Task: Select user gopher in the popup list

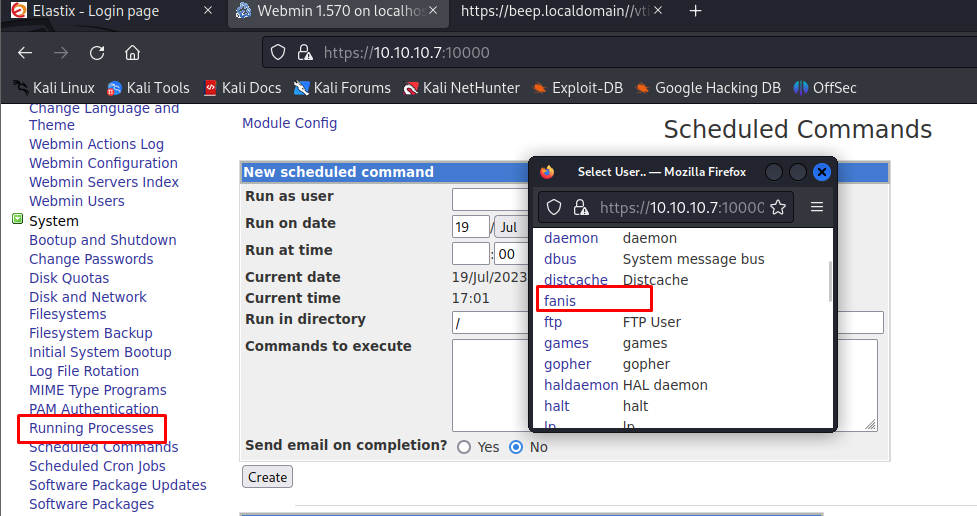Action: 568,364
